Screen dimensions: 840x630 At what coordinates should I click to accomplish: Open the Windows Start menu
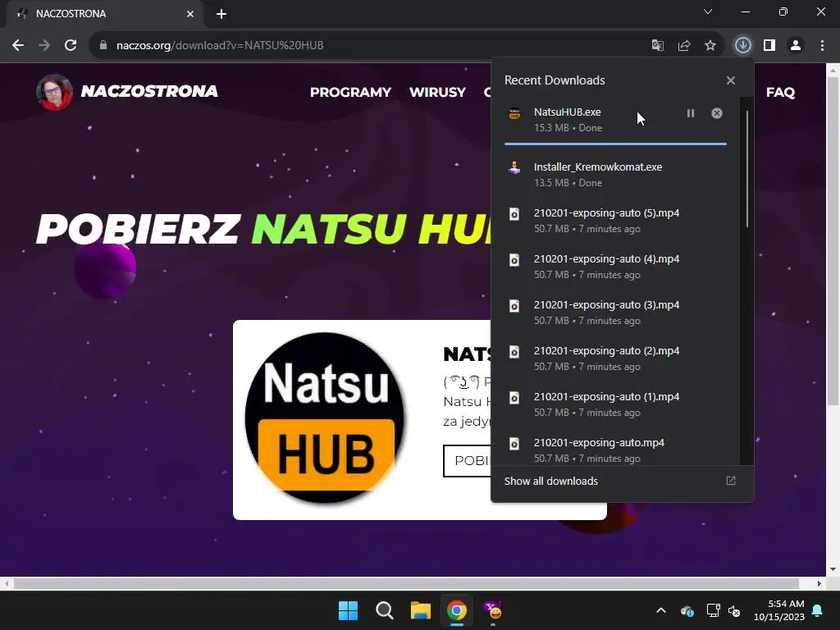(348, 610)
